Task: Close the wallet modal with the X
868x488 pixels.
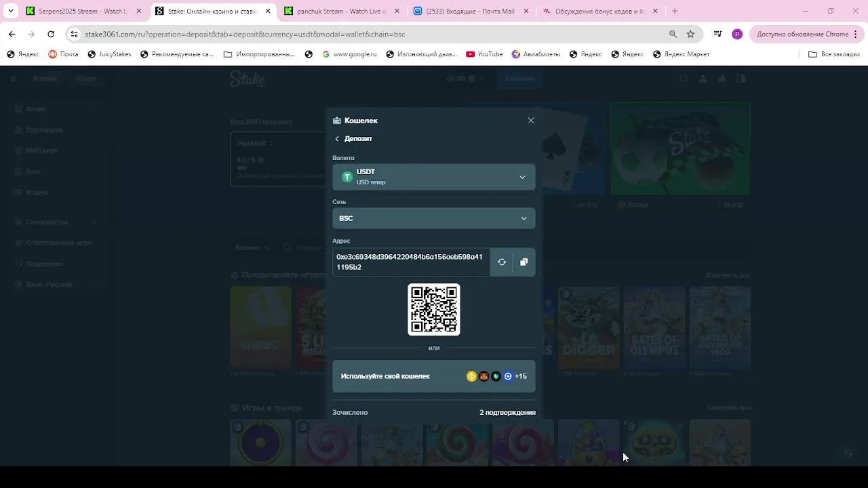Action: pos(531,121)
